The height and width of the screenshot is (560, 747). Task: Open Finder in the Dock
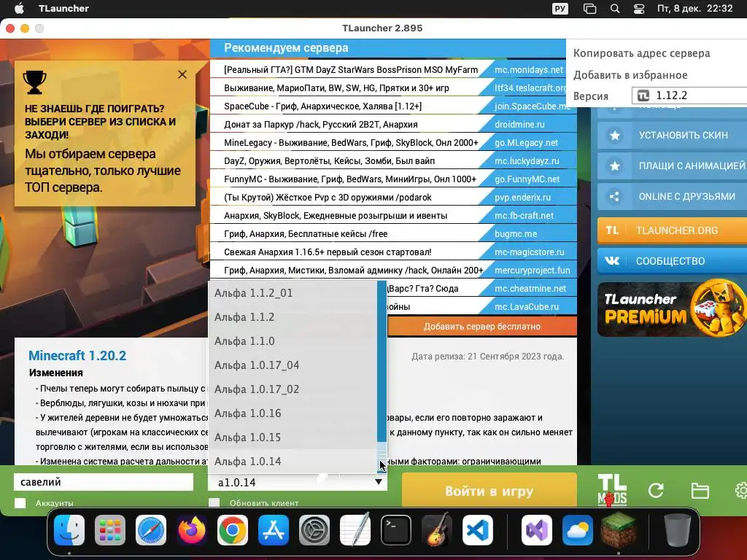[69, 530]
